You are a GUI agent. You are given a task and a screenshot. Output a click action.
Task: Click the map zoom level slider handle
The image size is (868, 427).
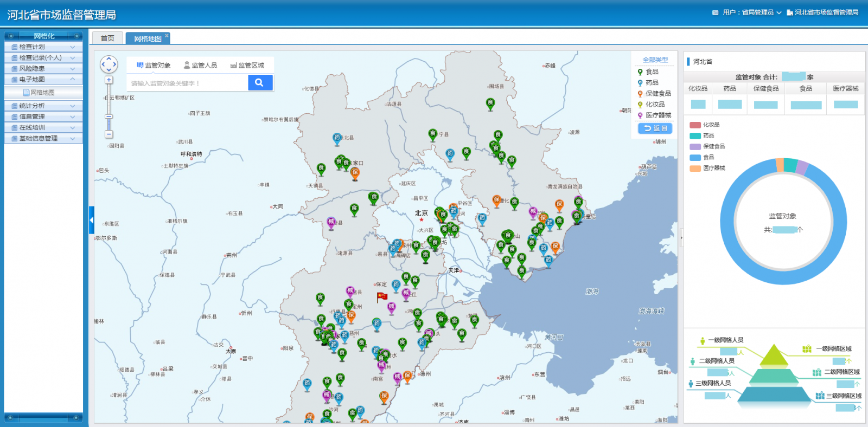point(109,117)
